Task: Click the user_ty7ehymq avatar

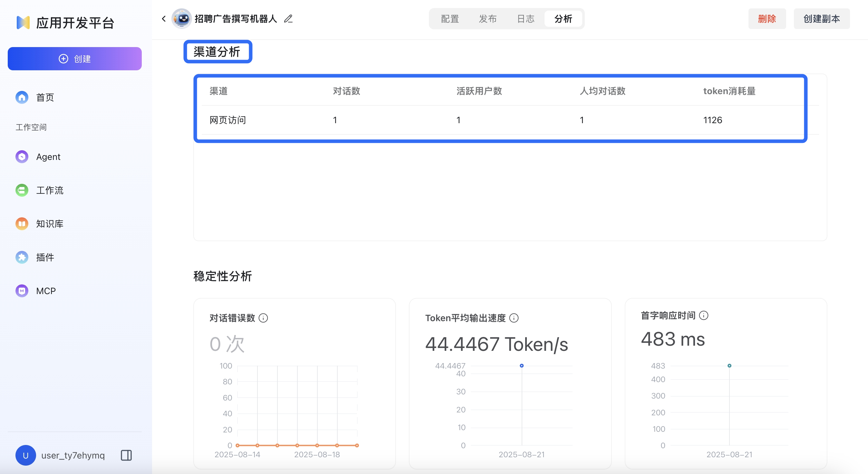Action: (x=25, y=455)
